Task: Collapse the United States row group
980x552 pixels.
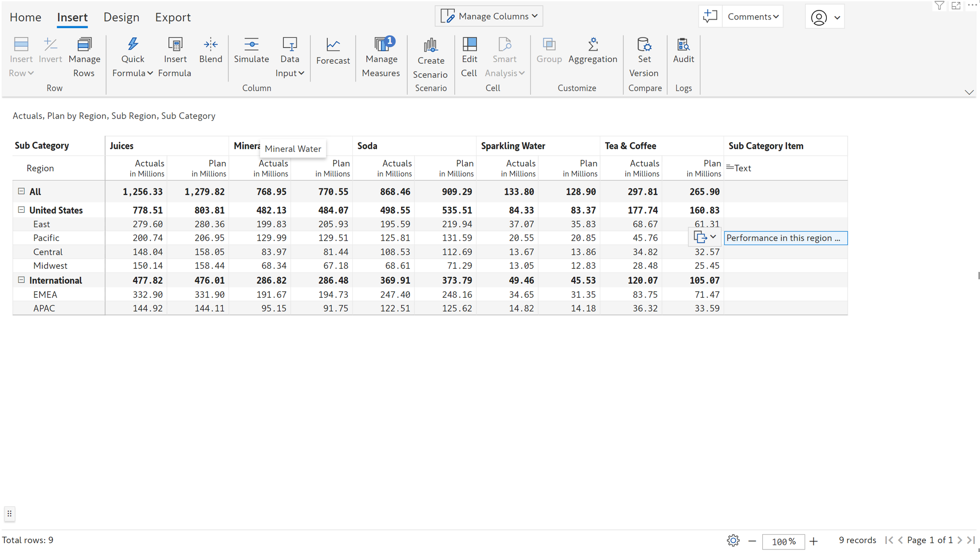Action: tap(21, 210)
